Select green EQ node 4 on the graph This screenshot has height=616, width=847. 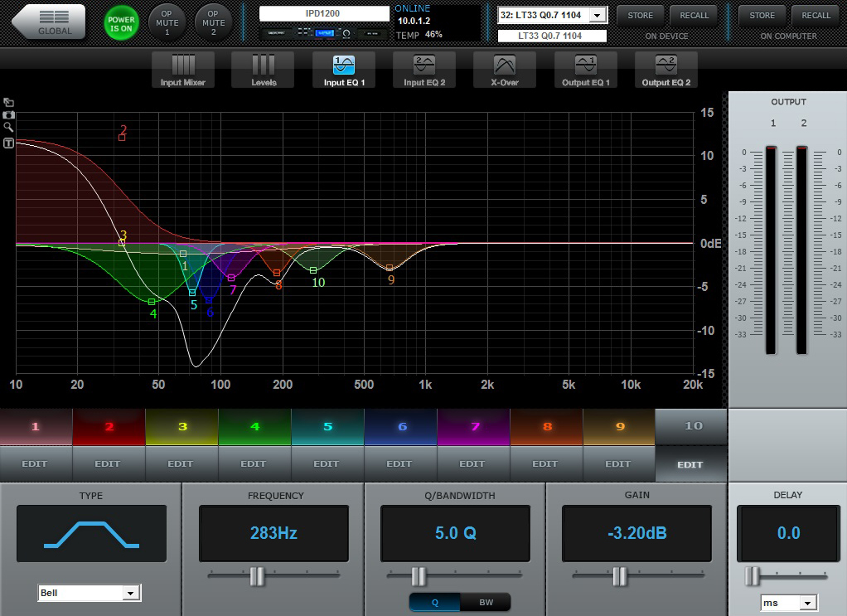coord(152,302)
